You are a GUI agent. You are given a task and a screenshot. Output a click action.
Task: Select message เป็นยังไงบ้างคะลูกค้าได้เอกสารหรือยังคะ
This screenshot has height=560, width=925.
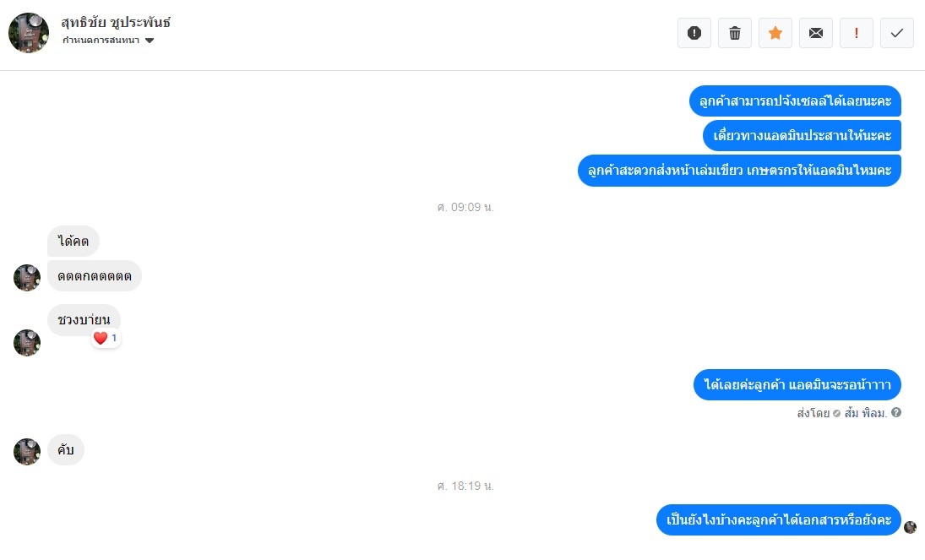(x=779, y=519)
